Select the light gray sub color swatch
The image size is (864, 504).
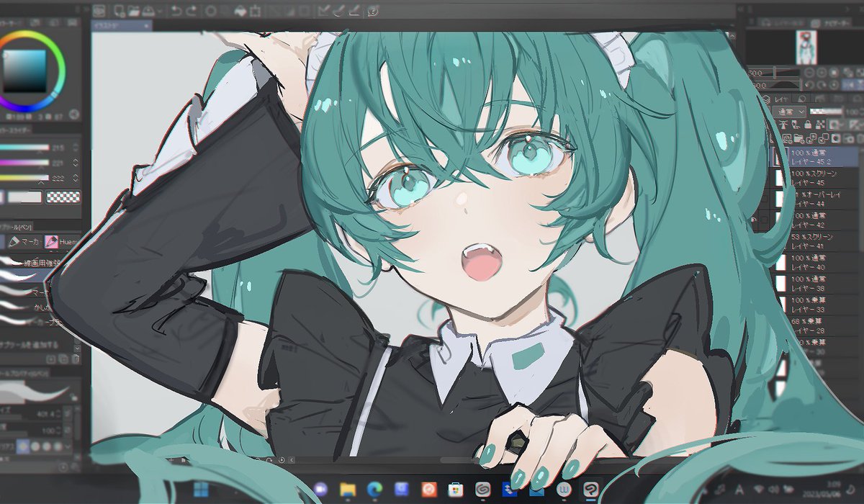pos(25,197)
